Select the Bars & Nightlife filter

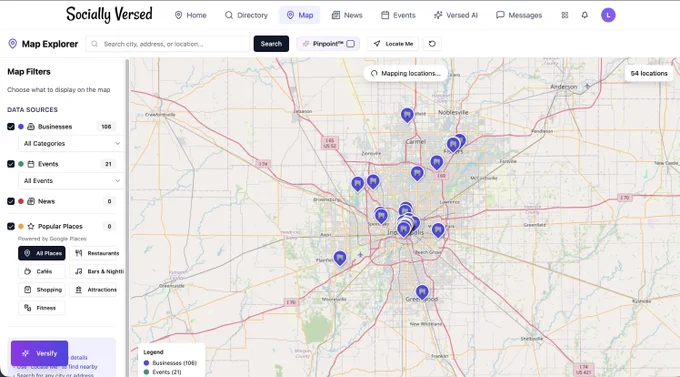click(97, 272)
